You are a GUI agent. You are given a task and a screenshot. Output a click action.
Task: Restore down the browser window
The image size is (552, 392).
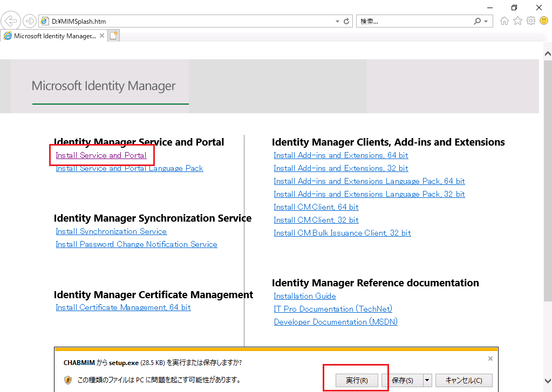point(514,8)
